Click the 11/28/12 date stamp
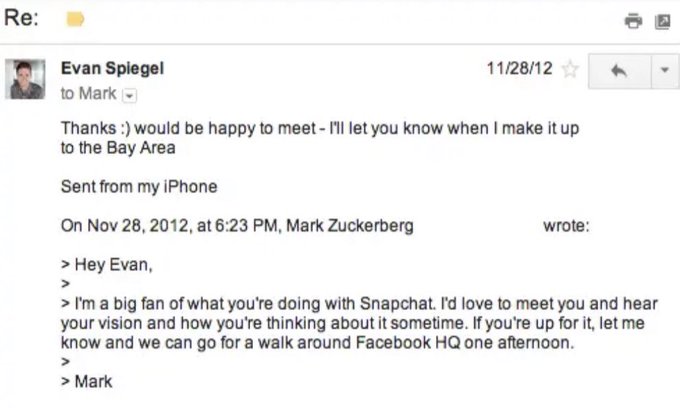This screenshot has height=408, width=680. pos(518,70)
